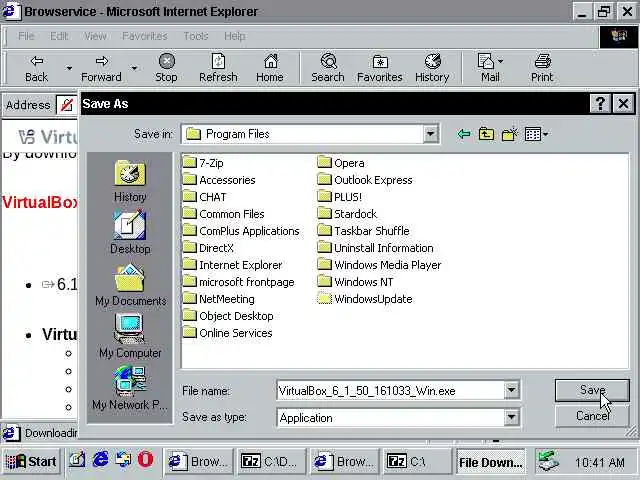Open the Favorites toolbar button
The height and width of the screenshot is (480, 640).
point(380,68)
